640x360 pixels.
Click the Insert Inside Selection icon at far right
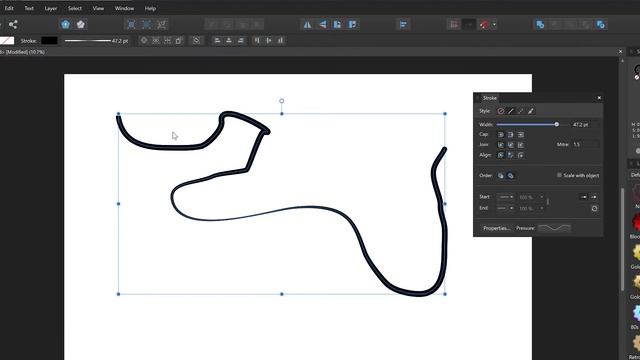click(600, 24)
